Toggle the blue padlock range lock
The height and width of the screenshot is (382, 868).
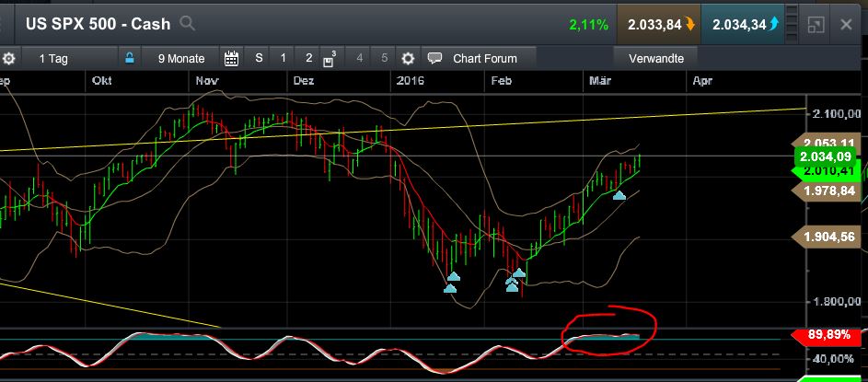coord(130,58)
